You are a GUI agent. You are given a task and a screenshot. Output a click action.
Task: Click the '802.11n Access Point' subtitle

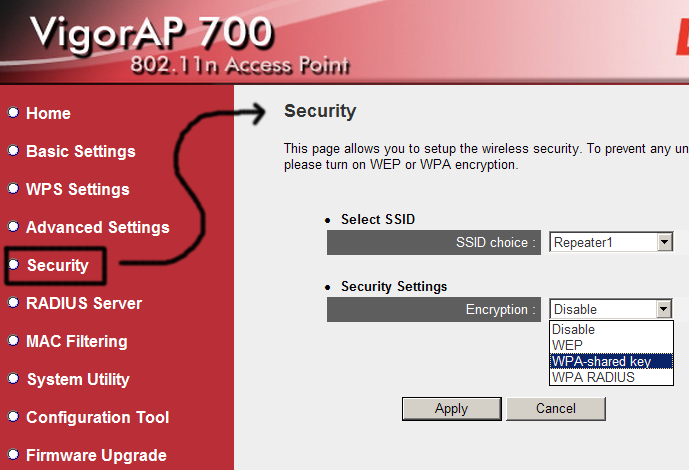coord(240,65)
